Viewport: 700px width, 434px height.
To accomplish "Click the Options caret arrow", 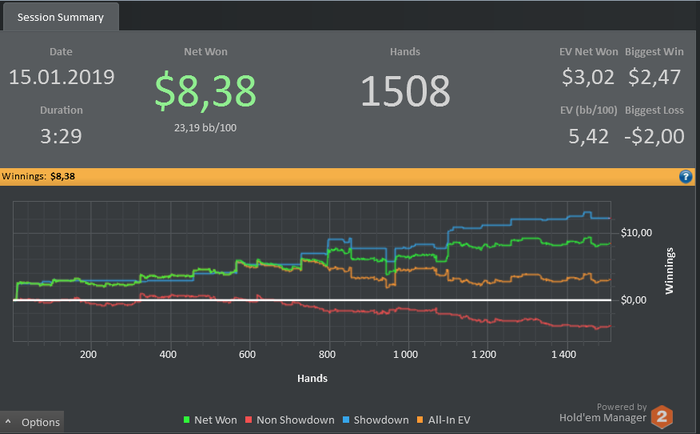I will pyautogui.click(x=8, y=421).
